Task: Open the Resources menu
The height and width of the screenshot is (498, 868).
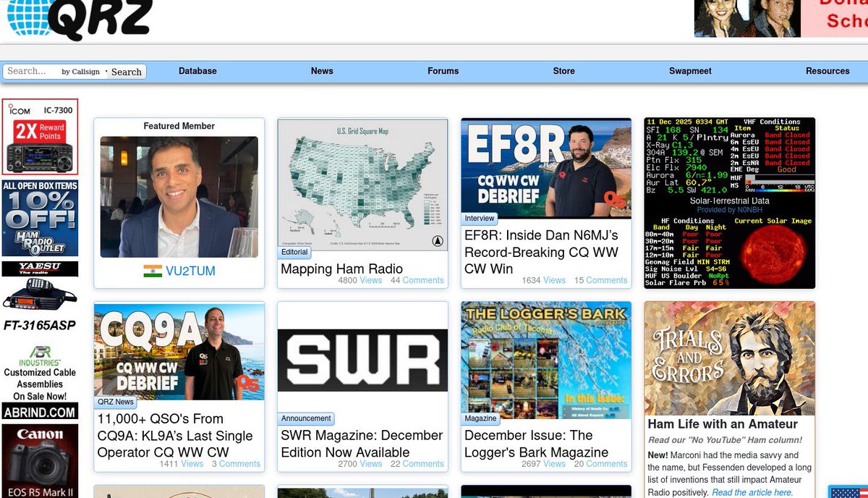Action: 827,71
